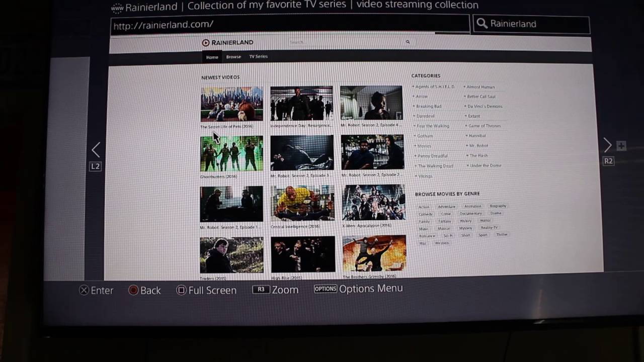This screenshot has height=362, width=644.
Task: Click the magnifier icon in the PS4 browser search box
Action: tap(482, 24)
